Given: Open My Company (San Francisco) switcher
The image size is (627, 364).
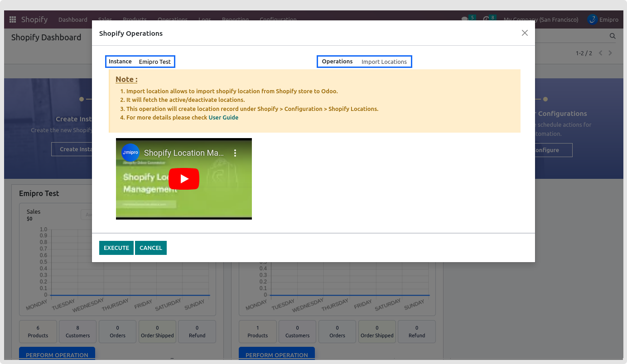Looking at the screenshot, I should [541, 19].
